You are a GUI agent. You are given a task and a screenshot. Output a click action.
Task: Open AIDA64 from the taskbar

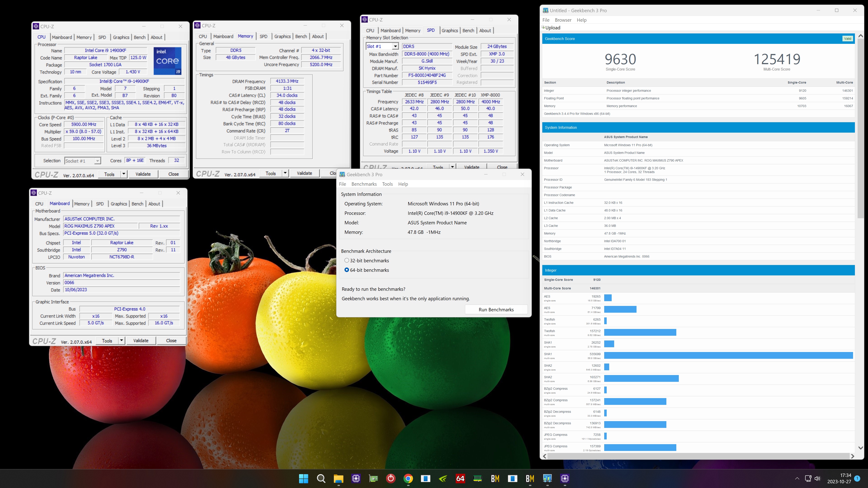(x=460, y=478)
